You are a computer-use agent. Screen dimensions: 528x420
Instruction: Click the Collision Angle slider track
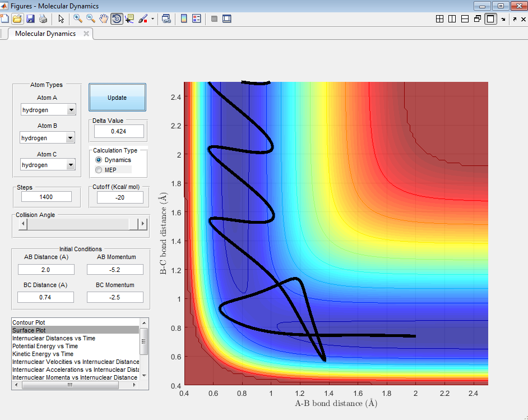tap(78, 224)
